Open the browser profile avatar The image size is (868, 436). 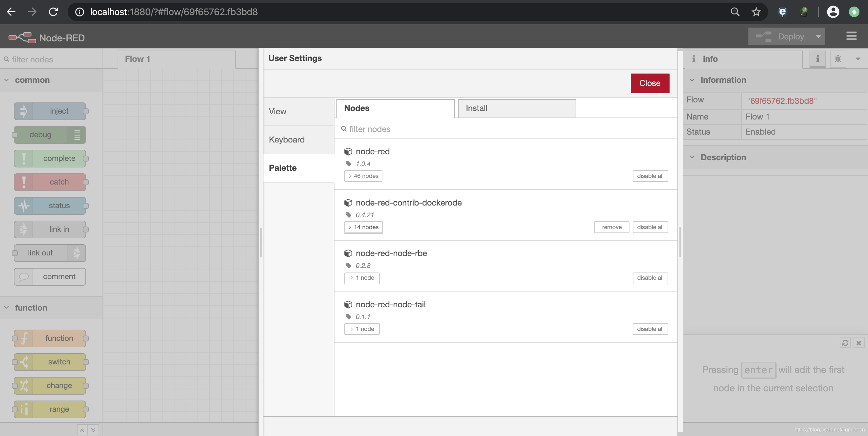pyautogui.click(x=833, y=12)
